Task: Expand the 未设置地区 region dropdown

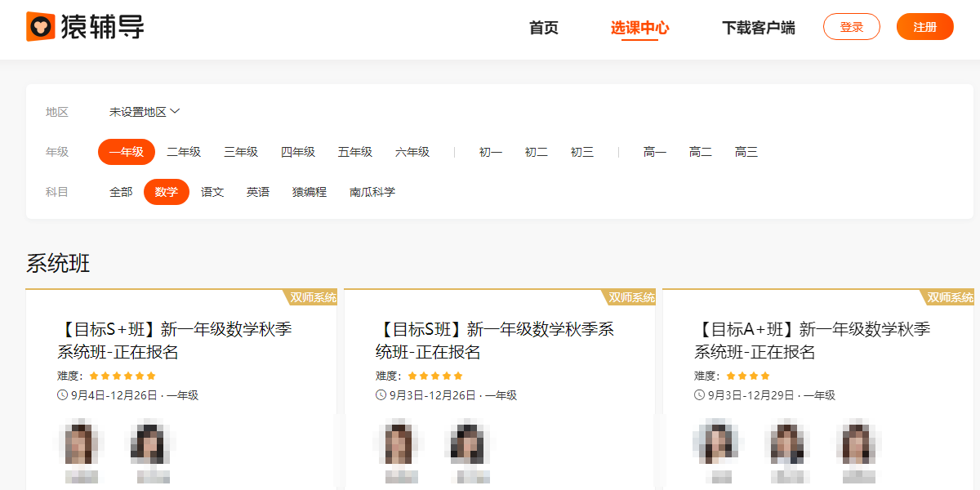Action: coord(145,112)
